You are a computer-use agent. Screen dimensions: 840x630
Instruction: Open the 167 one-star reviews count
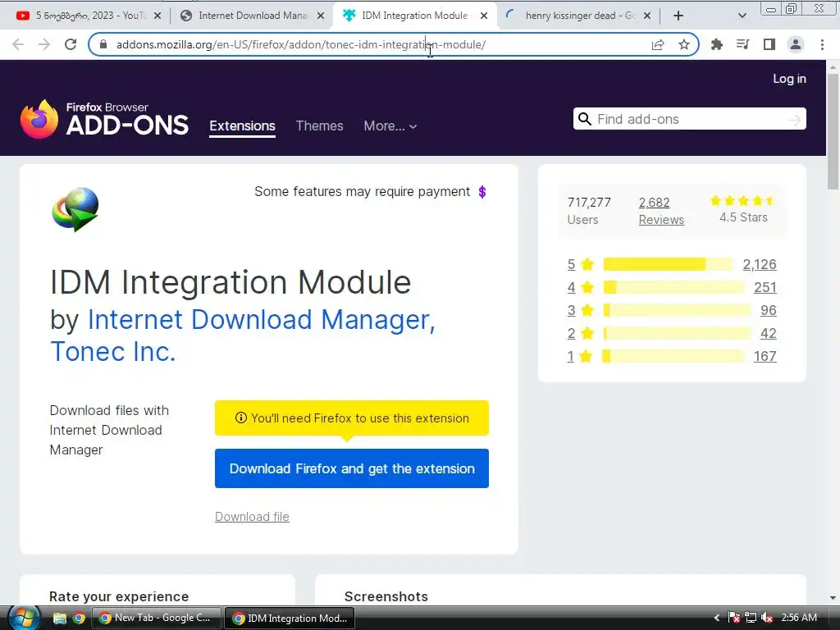click(x=765, y=356)
